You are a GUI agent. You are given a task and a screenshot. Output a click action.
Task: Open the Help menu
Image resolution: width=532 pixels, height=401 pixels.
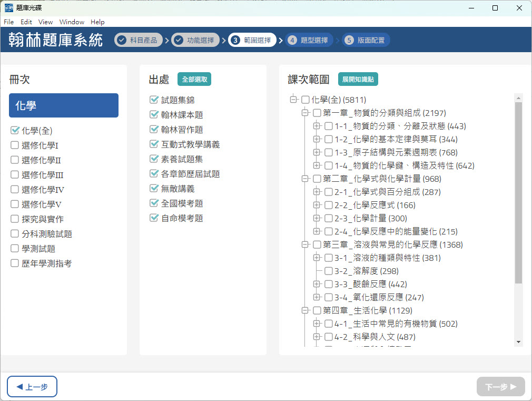click(97, 22)
